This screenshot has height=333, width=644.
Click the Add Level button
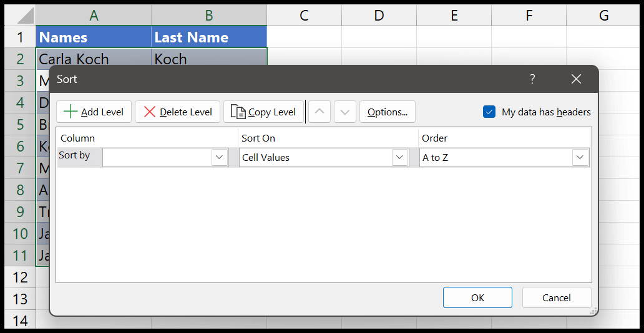[94, 112]
